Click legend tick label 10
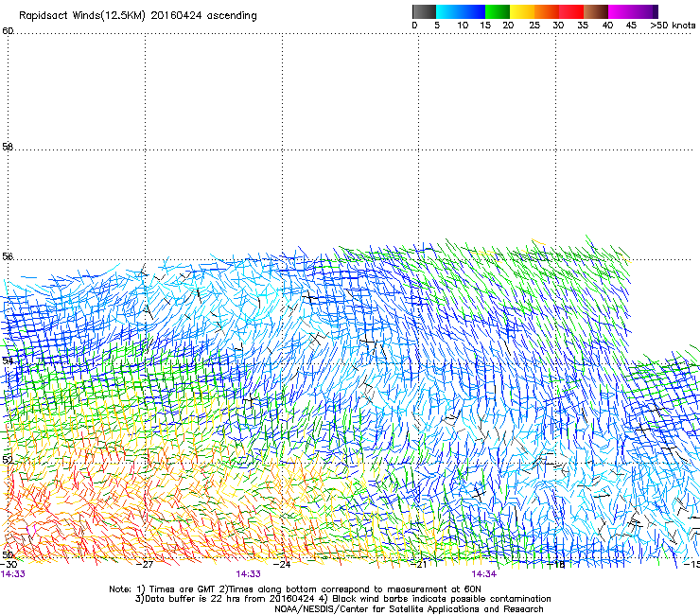 pyautogui.click(x=463, y=26)
